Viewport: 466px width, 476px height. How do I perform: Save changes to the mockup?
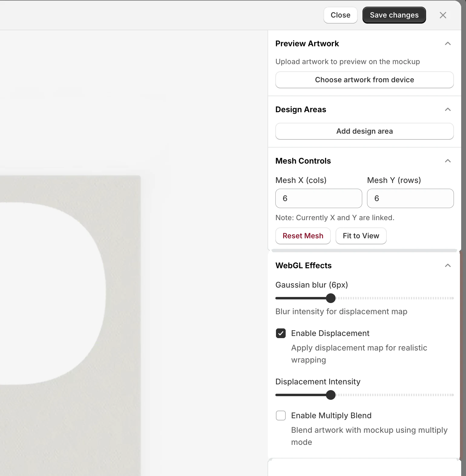[394, 15]
